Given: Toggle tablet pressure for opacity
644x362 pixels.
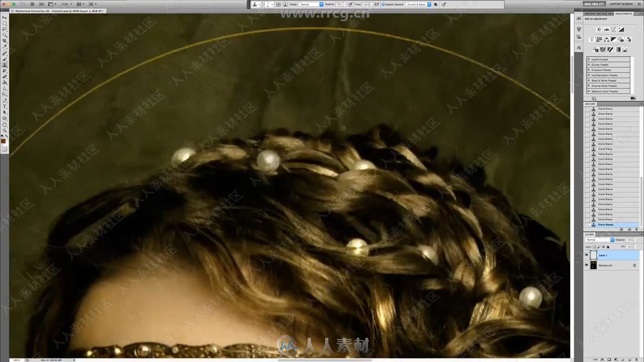Looking at the screenshot, I should 351,5.
